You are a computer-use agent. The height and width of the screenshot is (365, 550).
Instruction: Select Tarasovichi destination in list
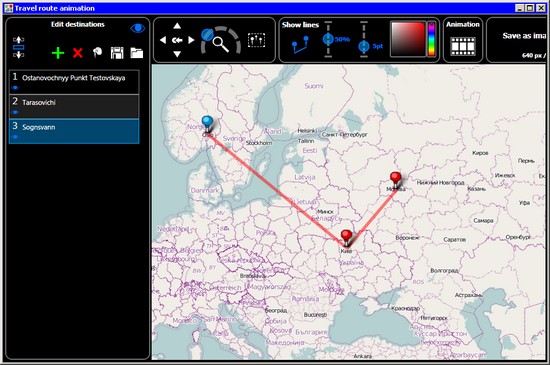click(x=74, y=107)
